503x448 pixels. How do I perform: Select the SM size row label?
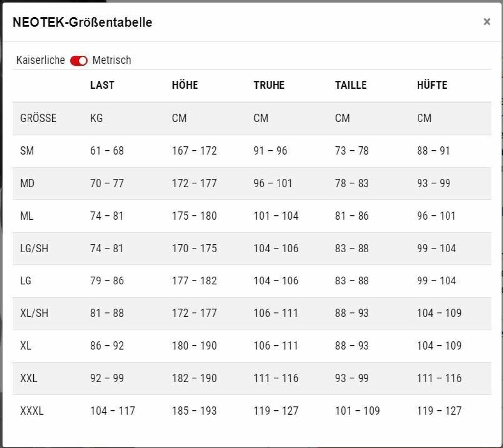click(x=27, y=151)
